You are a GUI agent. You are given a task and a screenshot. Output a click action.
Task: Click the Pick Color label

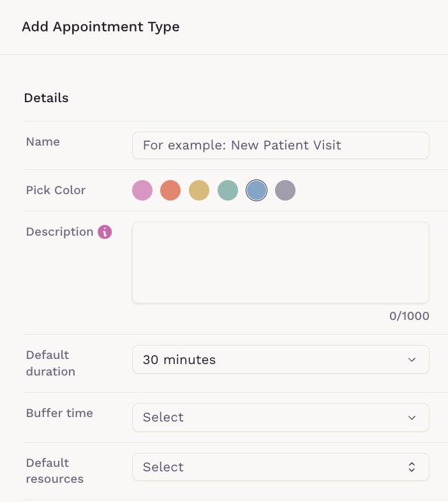coord(56,190)
